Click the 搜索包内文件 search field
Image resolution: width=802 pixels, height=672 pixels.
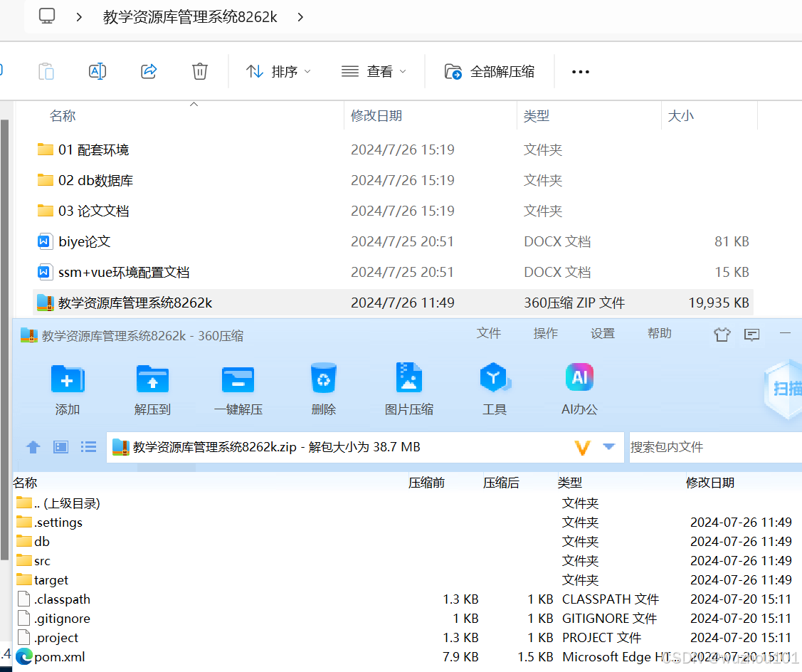pyautogui.click(x=716, y=447)
